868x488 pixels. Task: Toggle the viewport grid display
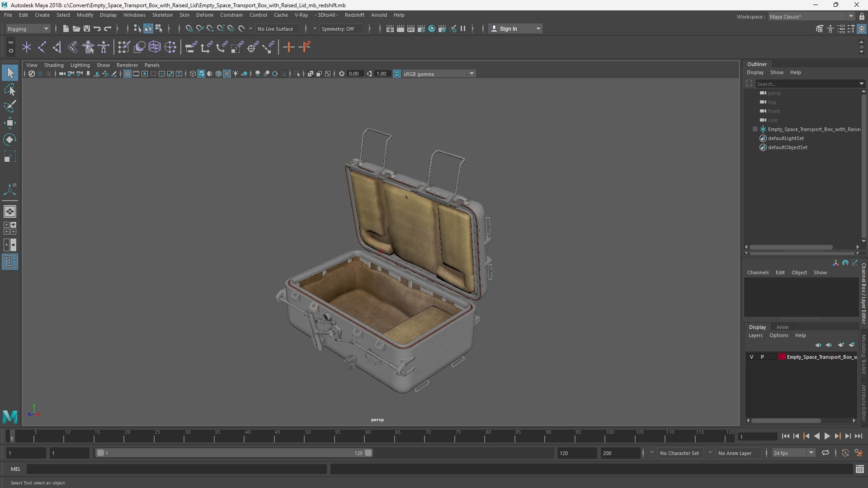point(127,74)
